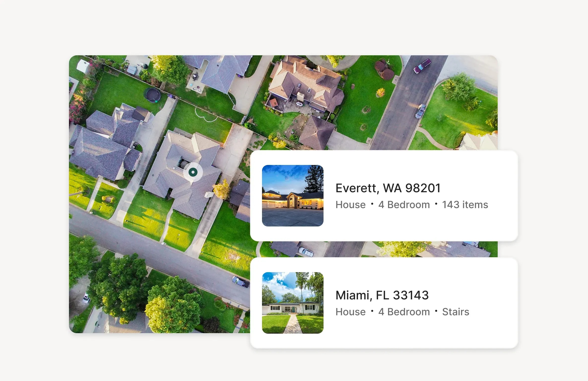This screenshot has width=588, height=381.
Task: Select the Miami listing card background
Action: coord(384,303)
